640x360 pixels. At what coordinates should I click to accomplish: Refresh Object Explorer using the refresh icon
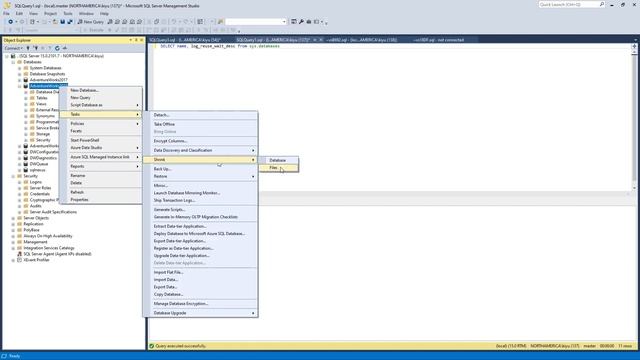point(57,48)
